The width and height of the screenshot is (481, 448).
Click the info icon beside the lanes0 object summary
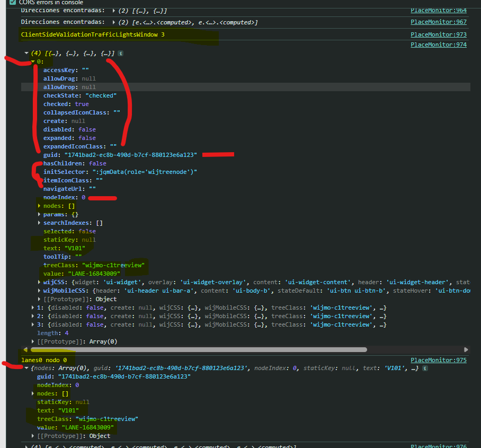point(425,368)
